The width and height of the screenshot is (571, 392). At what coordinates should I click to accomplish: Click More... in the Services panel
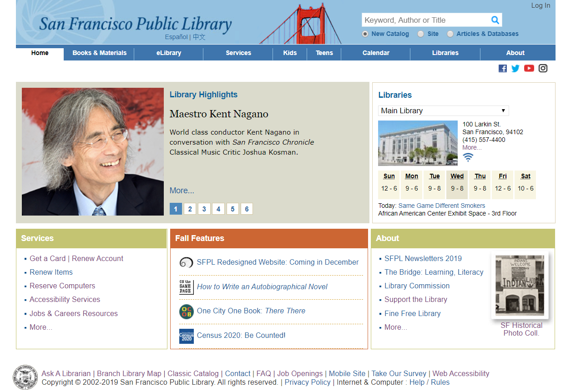[x=41, y=327]
